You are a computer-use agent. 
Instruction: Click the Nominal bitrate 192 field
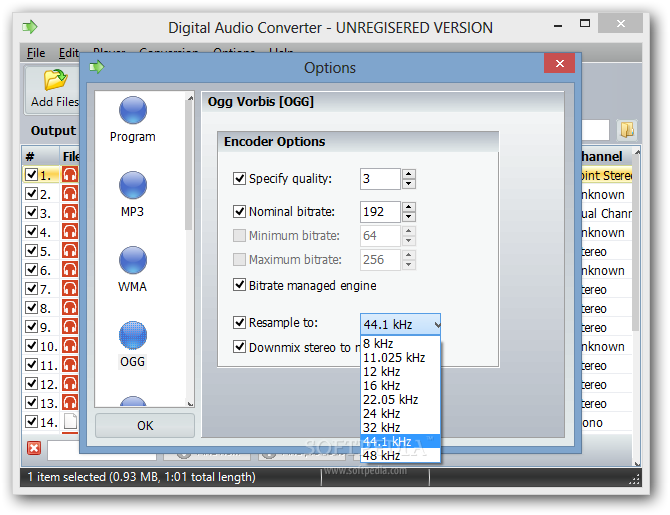coord(380,212)
